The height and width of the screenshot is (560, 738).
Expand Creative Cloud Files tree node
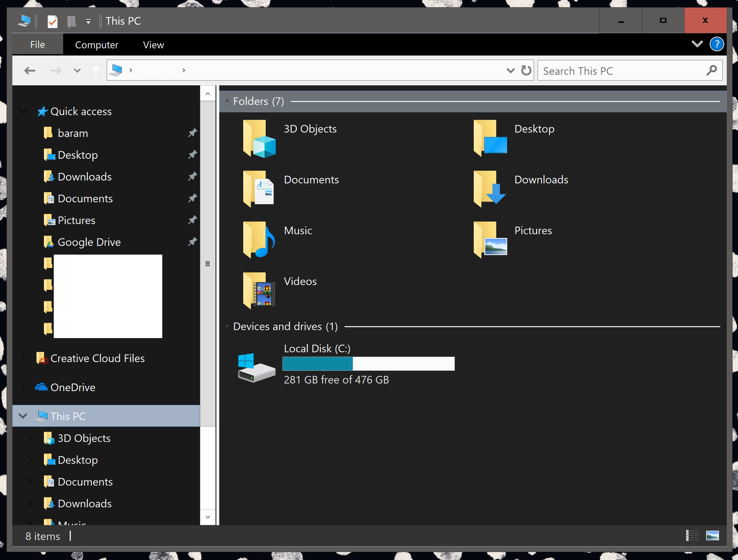tap(23, 358)
